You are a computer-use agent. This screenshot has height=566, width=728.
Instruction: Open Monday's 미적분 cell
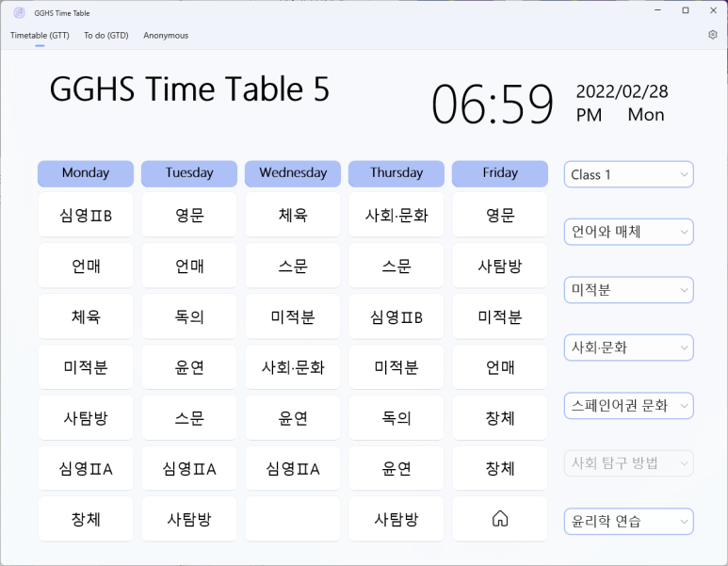pos(86,366)
